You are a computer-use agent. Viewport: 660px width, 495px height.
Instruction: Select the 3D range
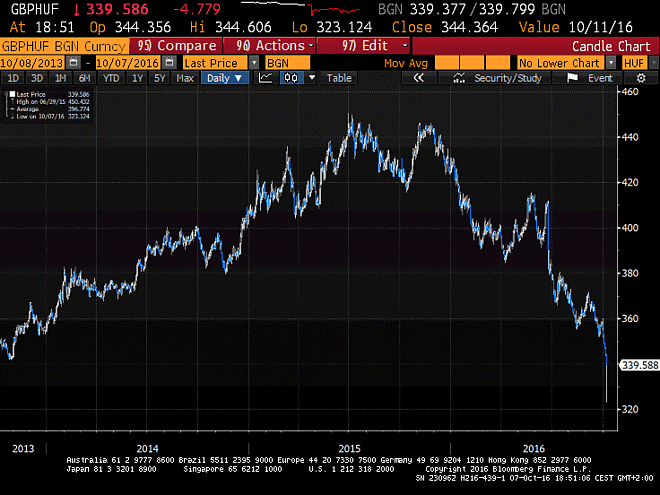click(37, 78)
